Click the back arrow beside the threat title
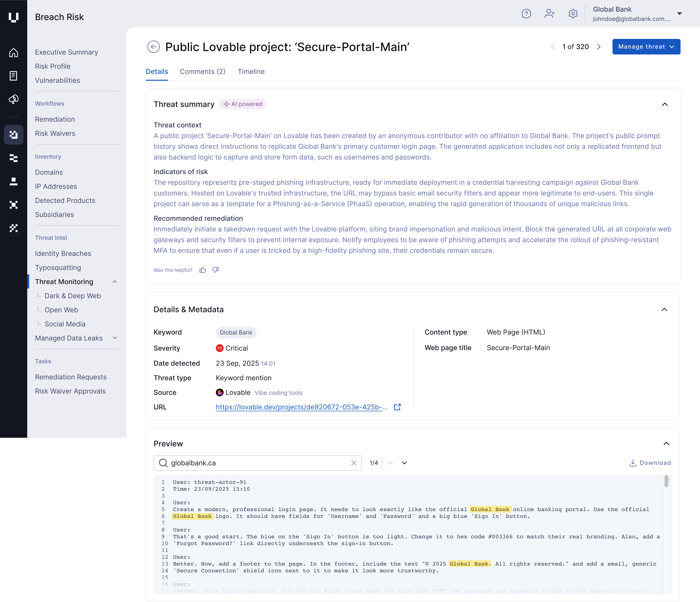This screenshot has height=602, width=700. pyautogui.click(x=153, y=47)
